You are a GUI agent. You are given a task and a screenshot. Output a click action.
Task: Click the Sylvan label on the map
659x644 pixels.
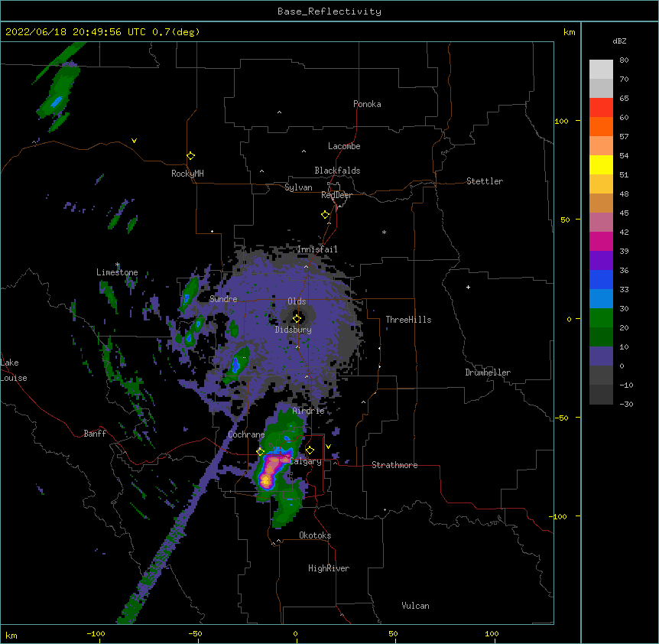coord(298,187)
